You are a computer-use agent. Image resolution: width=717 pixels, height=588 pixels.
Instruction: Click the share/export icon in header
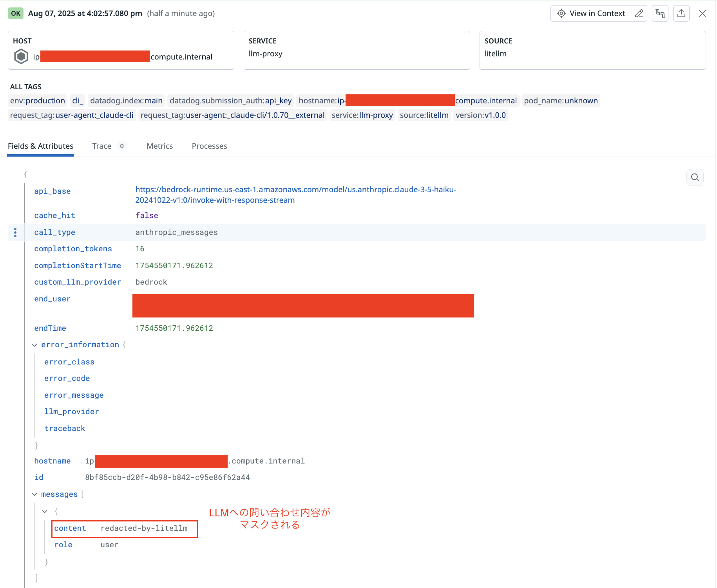click(681, 13)
